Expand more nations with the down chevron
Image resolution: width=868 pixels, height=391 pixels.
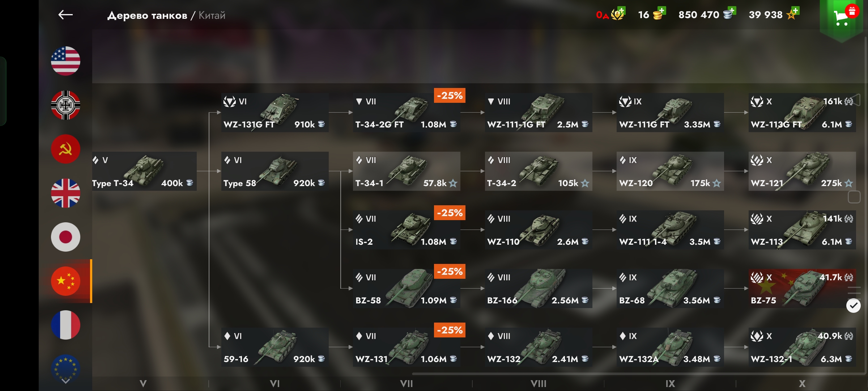point(65,381)
